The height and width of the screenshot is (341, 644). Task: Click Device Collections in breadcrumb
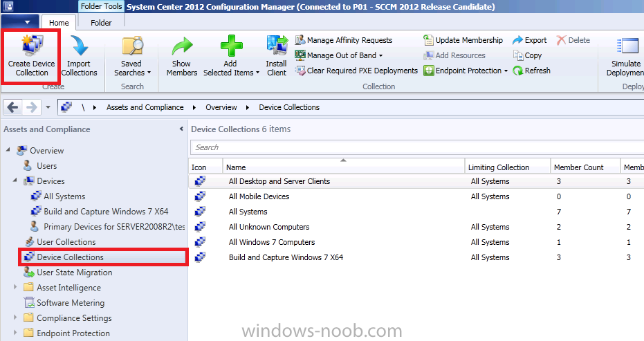[289, 107]
